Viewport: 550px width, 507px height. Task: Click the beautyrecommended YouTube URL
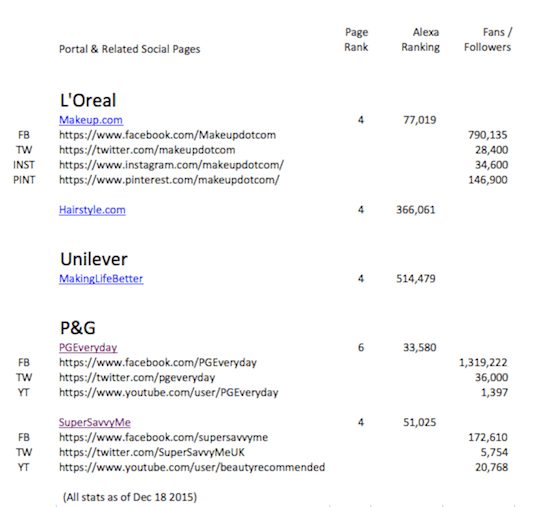click(192, 467)
